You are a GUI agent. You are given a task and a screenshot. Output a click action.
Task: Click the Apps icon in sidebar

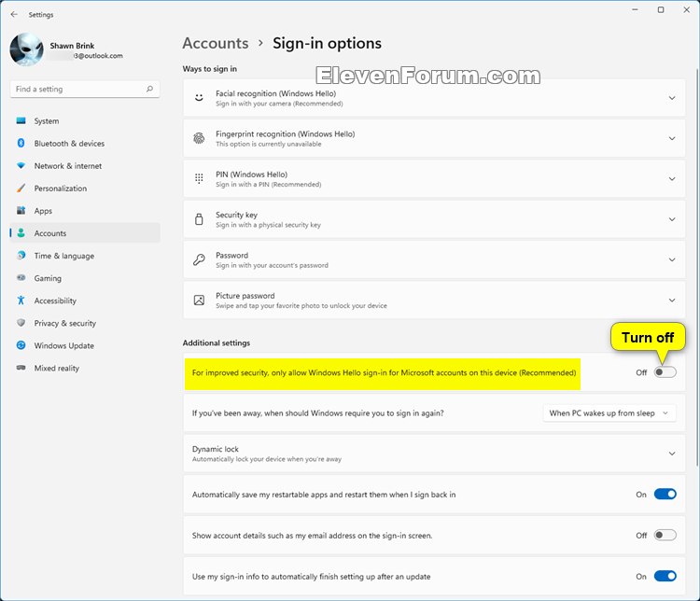click(21, 210)
